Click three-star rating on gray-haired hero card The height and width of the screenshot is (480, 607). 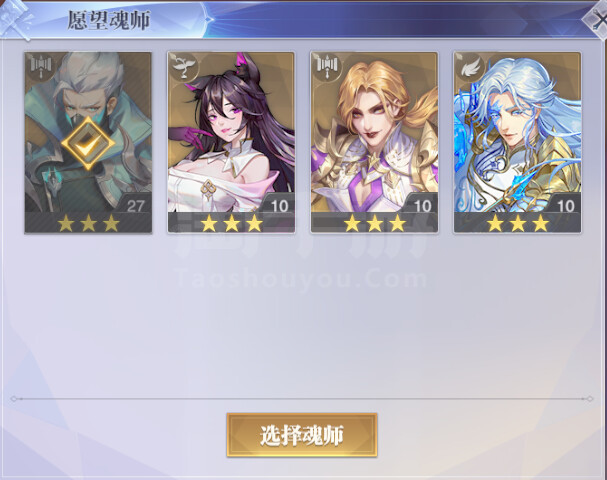pos(88,223)
